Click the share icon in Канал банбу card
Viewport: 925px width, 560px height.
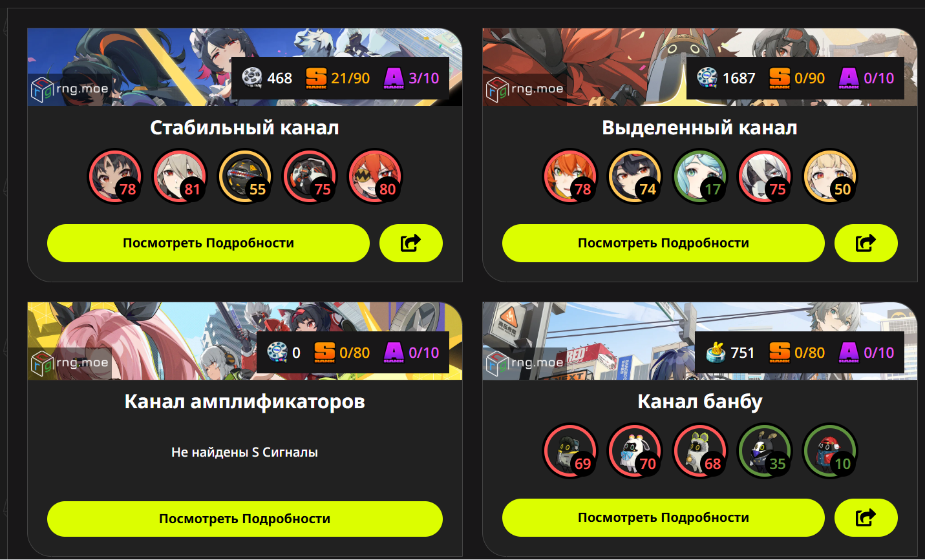tap(866, 517)
